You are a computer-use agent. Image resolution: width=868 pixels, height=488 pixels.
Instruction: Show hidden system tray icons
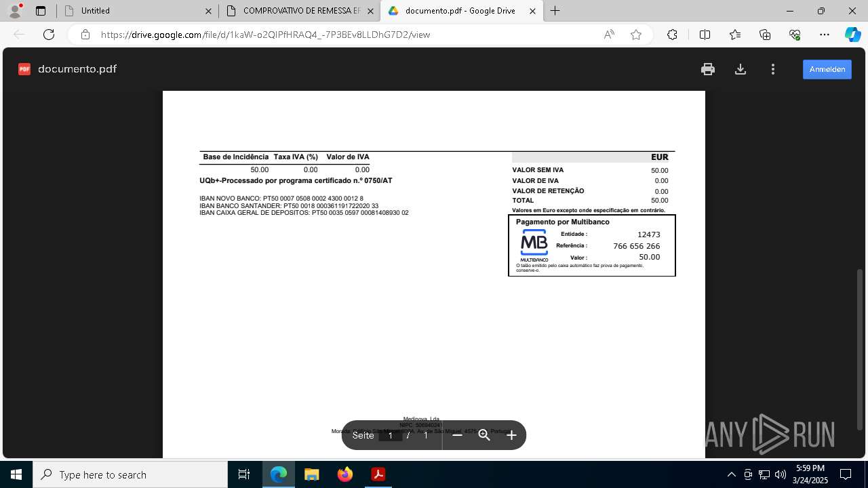click(x=731, y=474)
